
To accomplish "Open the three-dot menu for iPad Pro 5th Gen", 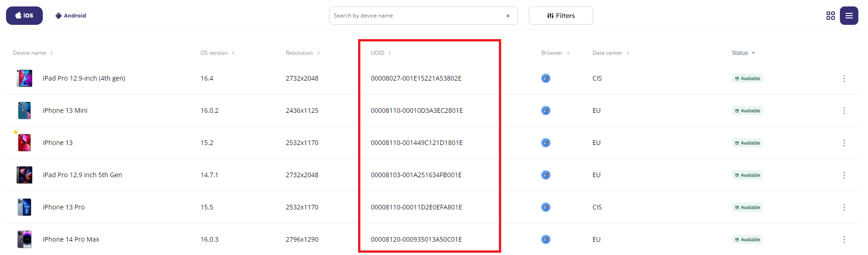I will tap(844, 175).
